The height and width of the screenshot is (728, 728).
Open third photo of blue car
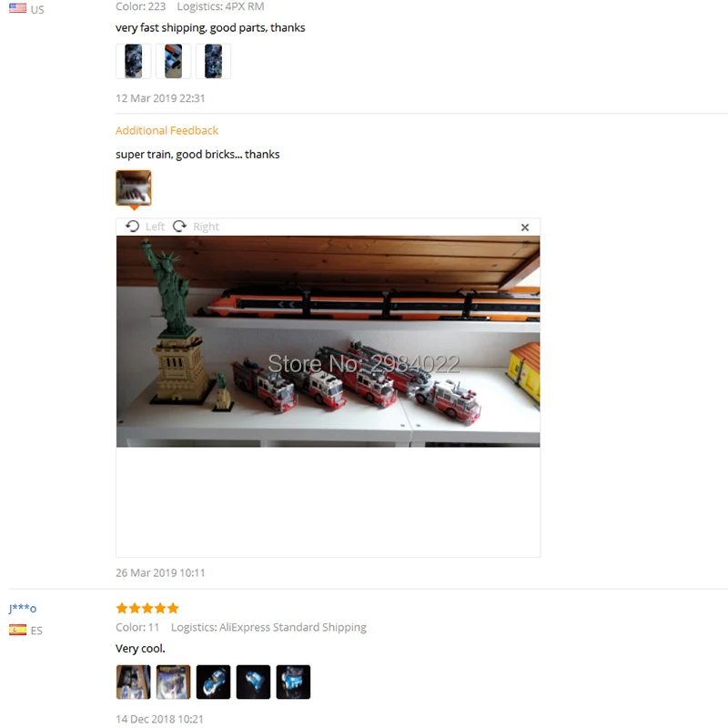(x=213, y=682)
